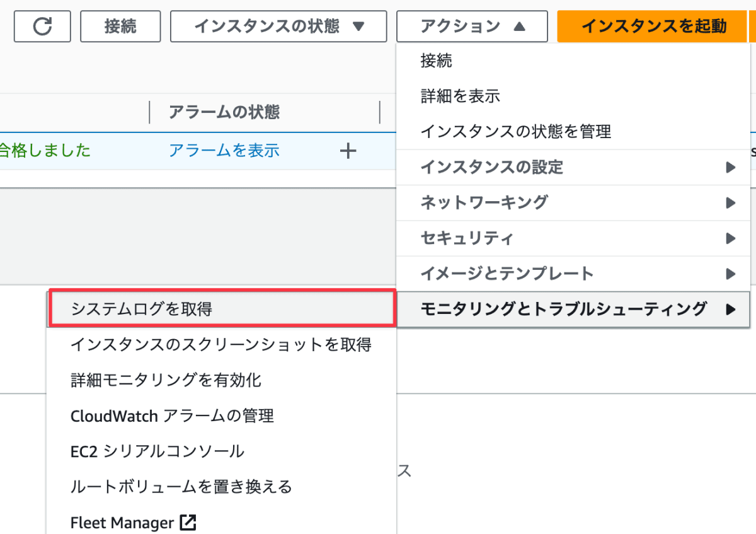Screen dimensions: 756x534
Task: Open the インスタンスの状態 dropdown
Action: tap(277, 26)
